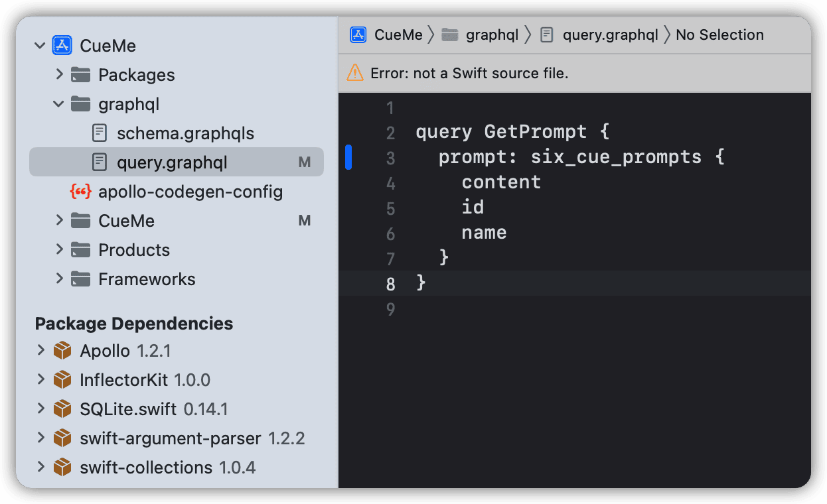
Task: Click the Package Dependencies heading
Action: pyautogui.click(x=134, y=324)
